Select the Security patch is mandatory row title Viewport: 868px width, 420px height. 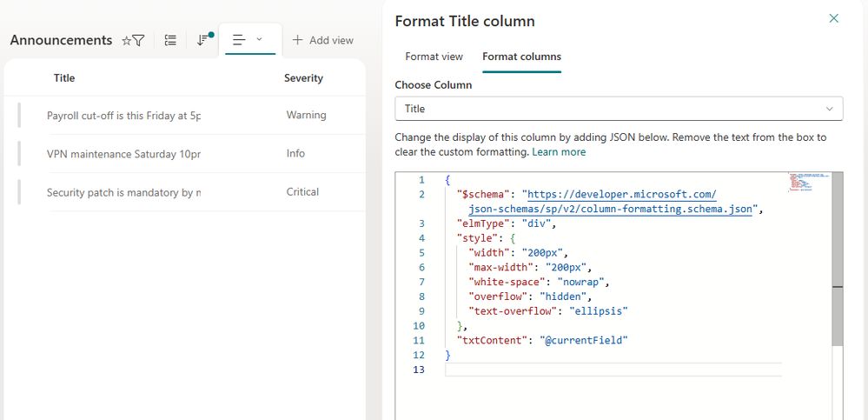124,191
